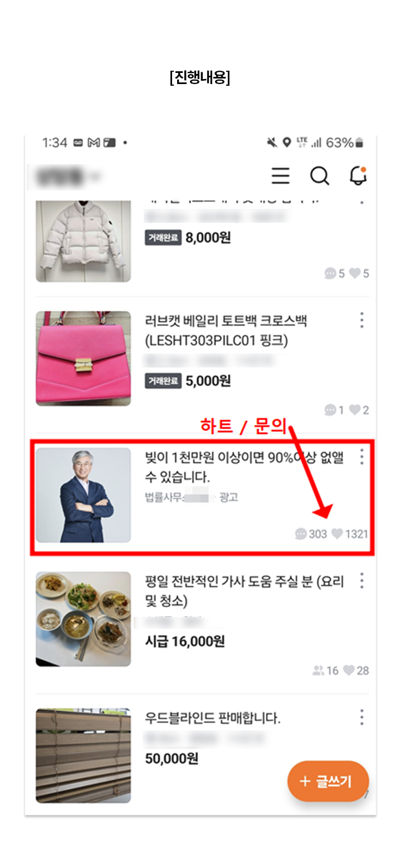Tap the search magnifier icon
The width and height of the screenshot is (401, 868).
[320, 176]
